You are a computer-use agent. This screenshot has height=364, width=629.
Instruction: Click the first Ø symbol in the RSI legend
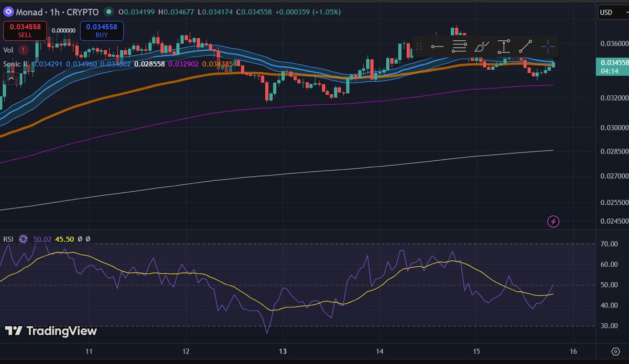[80, 238]
